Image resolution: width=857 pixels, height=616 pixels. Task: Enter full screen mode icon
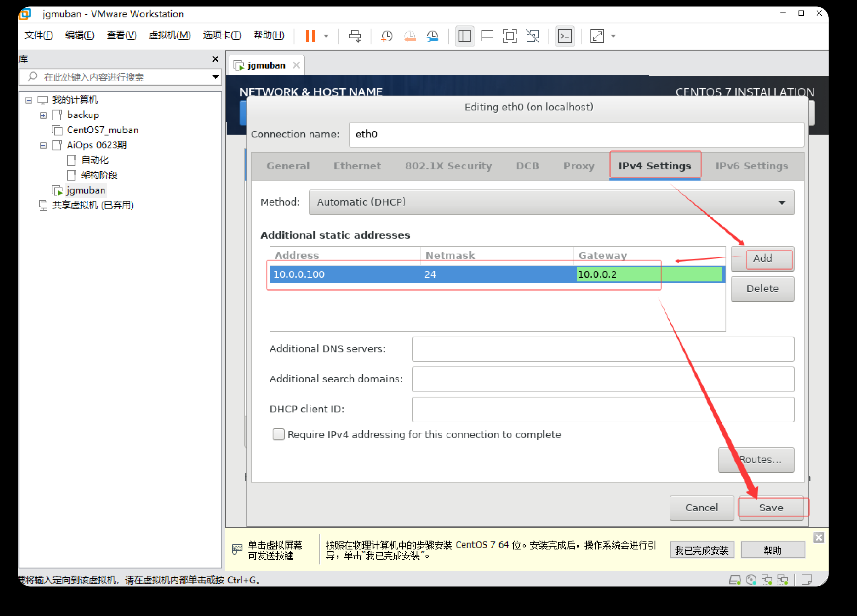pyautogui.click(x=510, y=36)
